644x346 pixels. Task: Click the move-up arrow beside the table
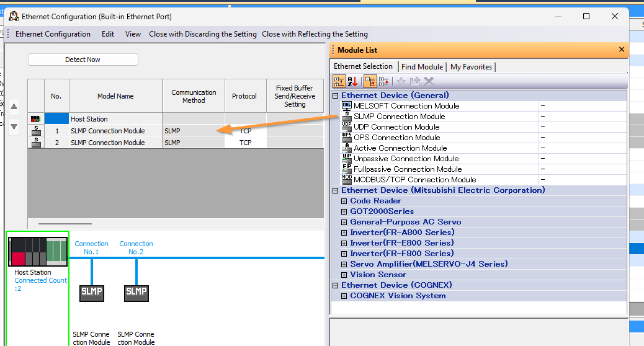14,107
